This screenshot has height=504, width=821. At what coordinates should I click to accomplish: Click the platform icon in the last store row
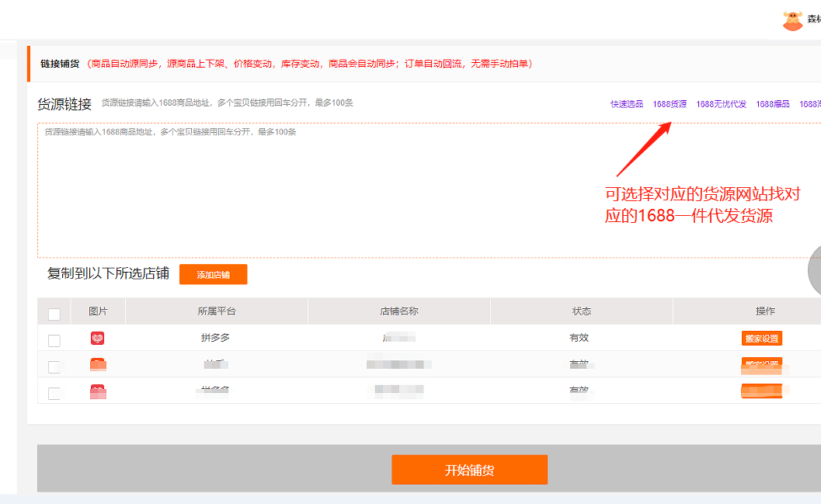[98, 391]
